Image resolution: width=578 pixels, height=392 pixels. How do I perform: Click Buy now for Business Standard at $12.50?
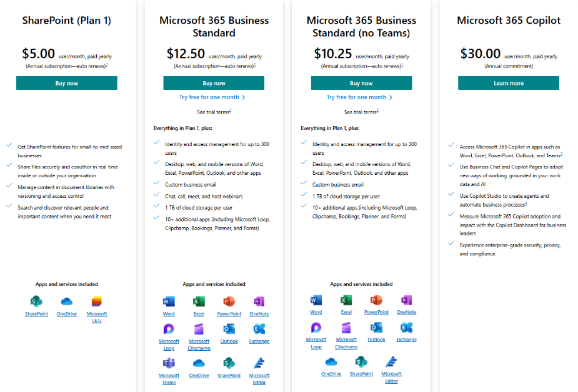click(x=214, y=83)
